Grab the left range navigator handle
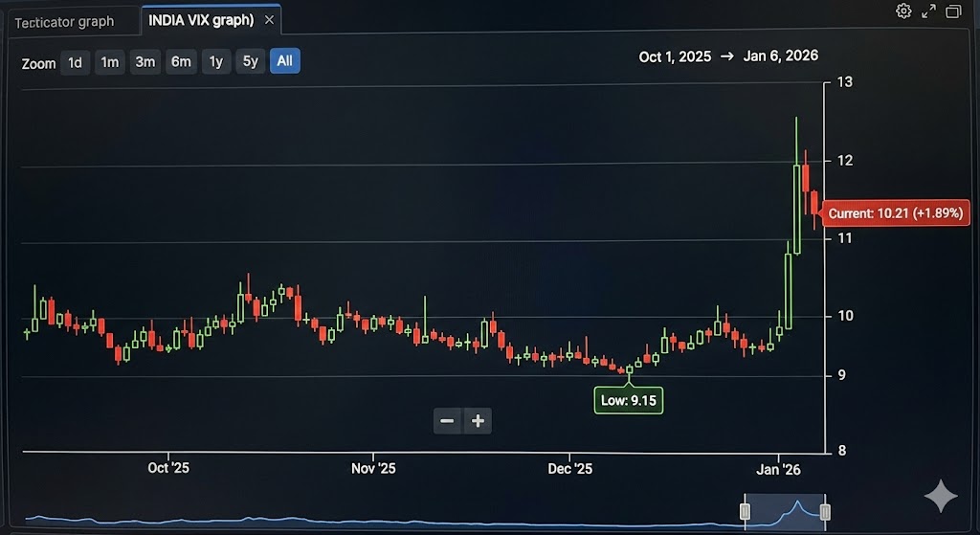This screenshot has width=980, height=535. 746,512
